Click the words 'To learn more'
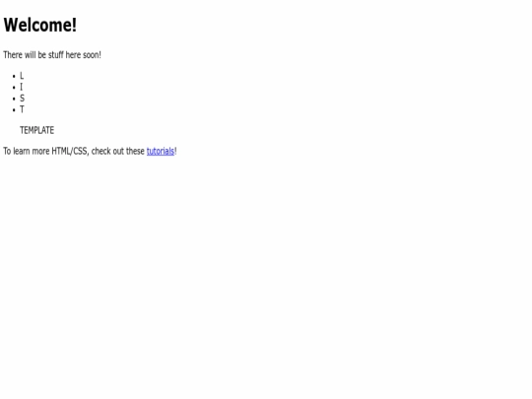This screenshot has width=532, height=399. [27, 151]
